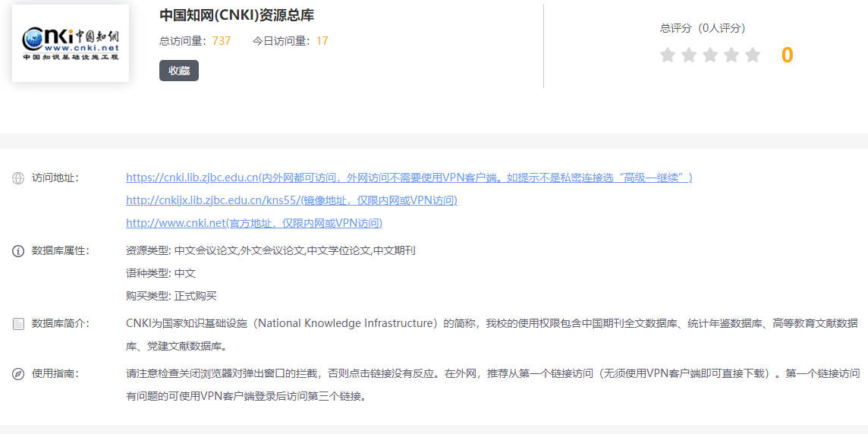
Task: Click the 购买类型: 正式购买 text
Action: (x=171, y=296)
